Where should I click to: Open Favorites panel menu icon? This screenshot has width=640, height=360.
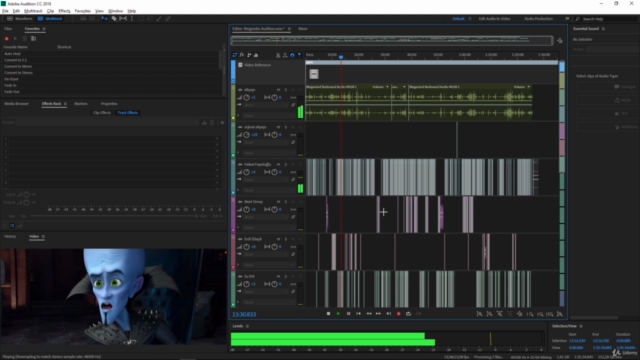point(44,29)
